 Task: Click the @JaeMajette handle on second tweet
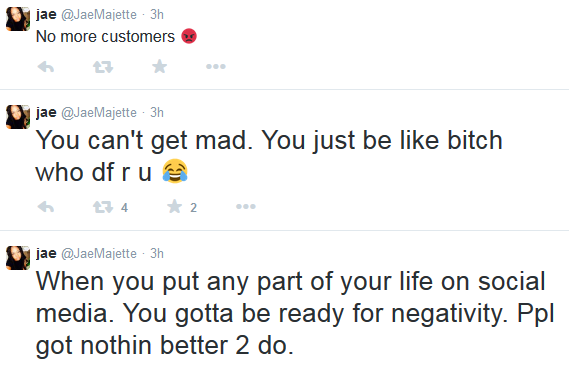click(x=99, y=113)
